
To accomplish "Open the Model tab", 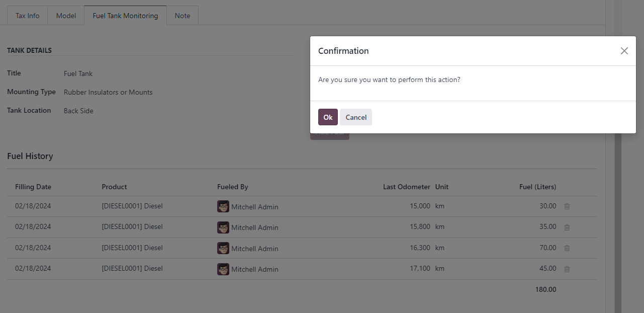I will tap(66, 16).
